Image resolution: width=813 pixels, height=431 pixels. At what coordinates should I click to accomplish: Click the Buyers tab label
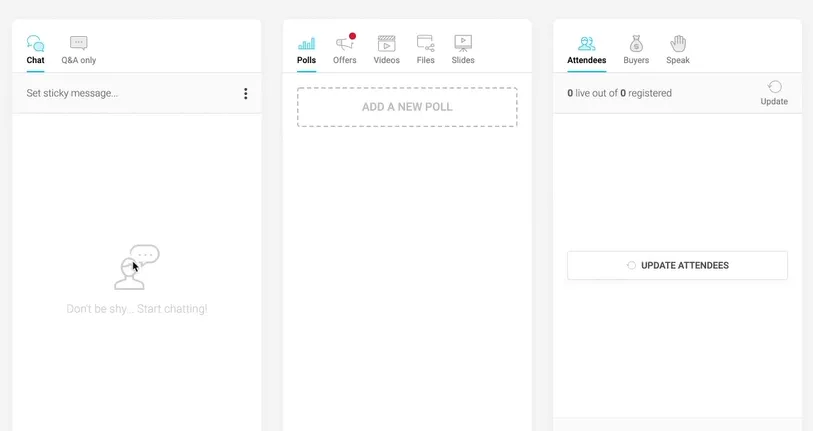tap(636, 60)
